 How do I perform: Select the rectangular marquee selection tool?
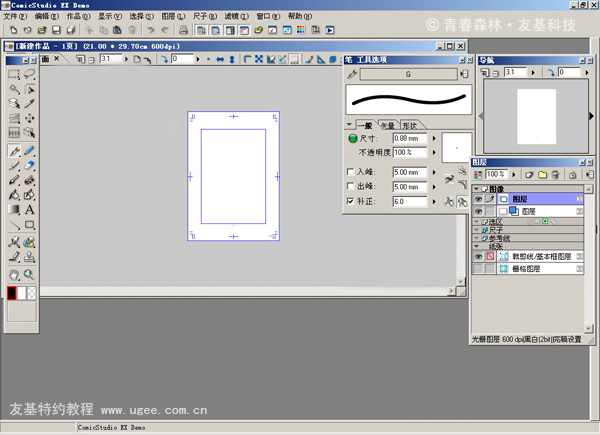(14, 74)
